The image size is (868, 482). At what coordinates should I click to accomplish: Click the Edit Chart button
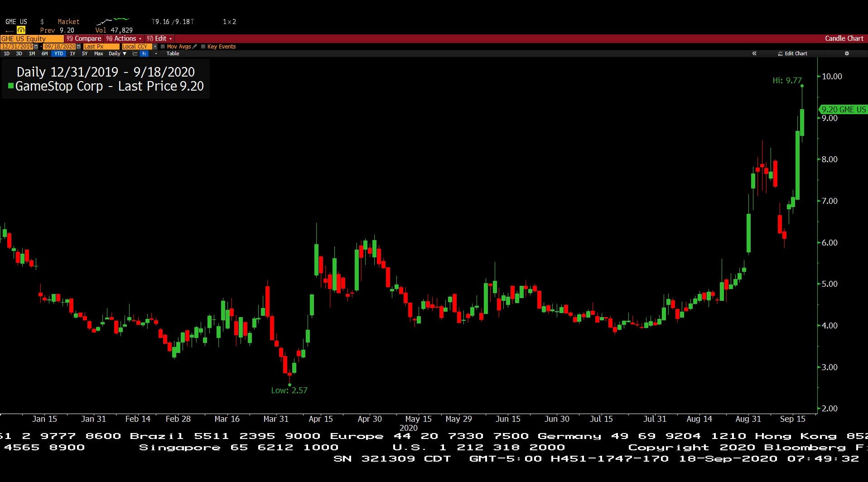coord(792,53)
